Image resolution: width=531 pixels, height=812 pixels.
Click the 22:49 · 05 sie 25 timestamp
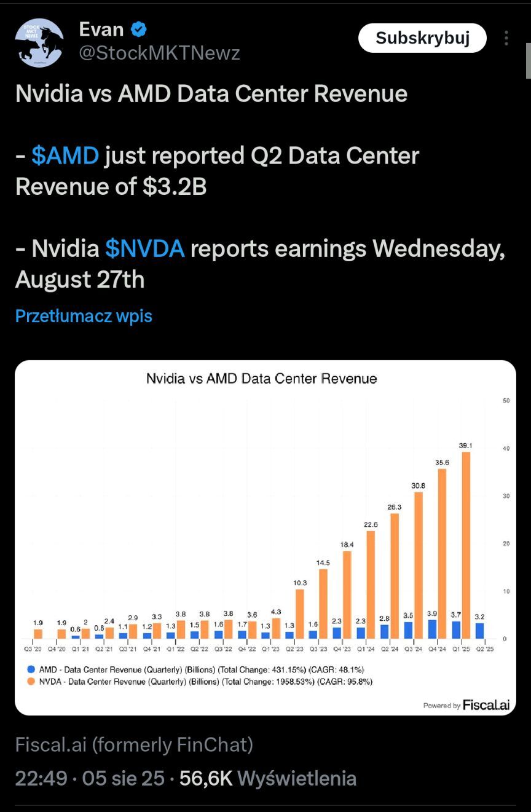(x=90, y=778)
